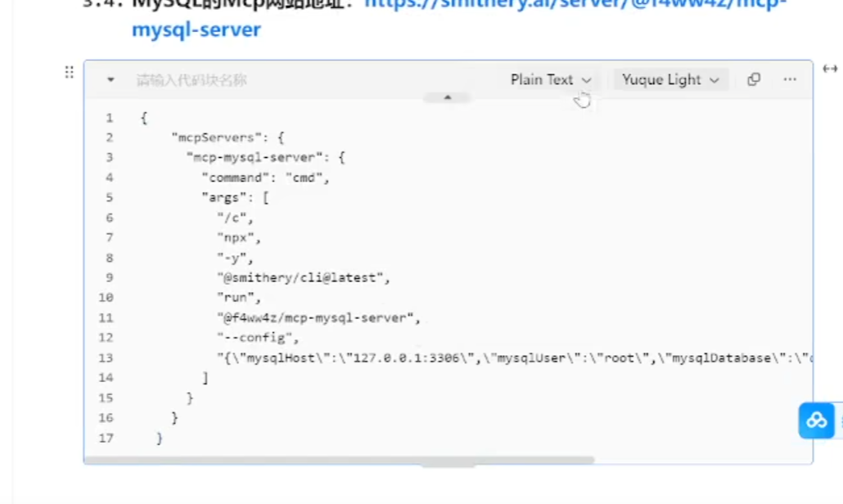Click the horizontal scrollbar of the code block
843x504 pixels.
[x=339, y=461]
